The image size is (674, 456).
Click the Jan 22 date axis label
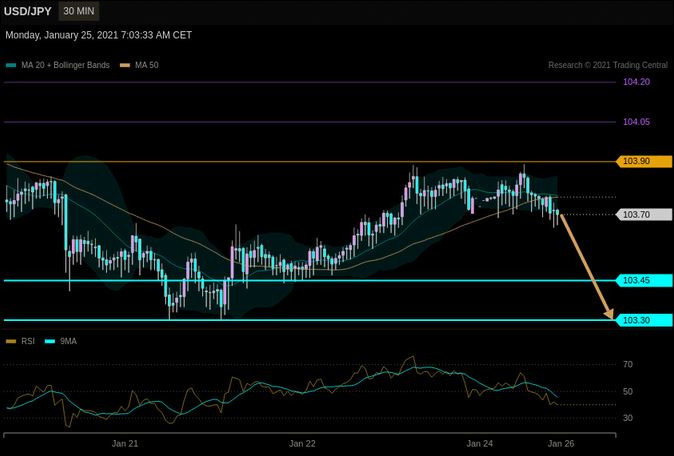302,444
